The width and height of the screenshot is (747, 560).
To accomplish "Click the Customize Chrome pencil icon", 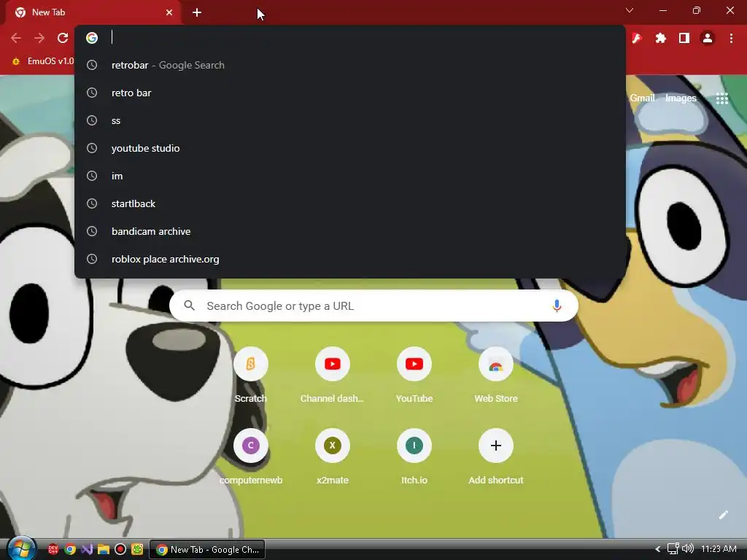I will tap(723, 515).
